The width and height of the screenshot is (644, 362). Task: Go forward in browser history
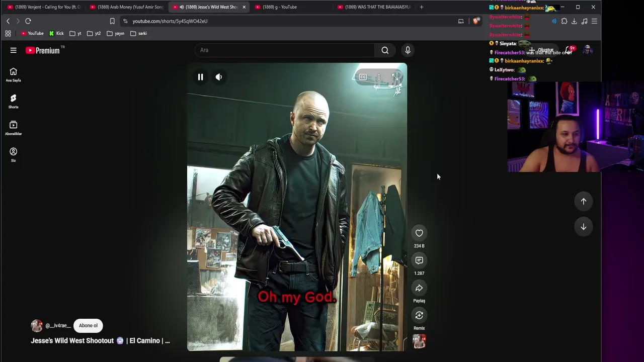point(18,21)
